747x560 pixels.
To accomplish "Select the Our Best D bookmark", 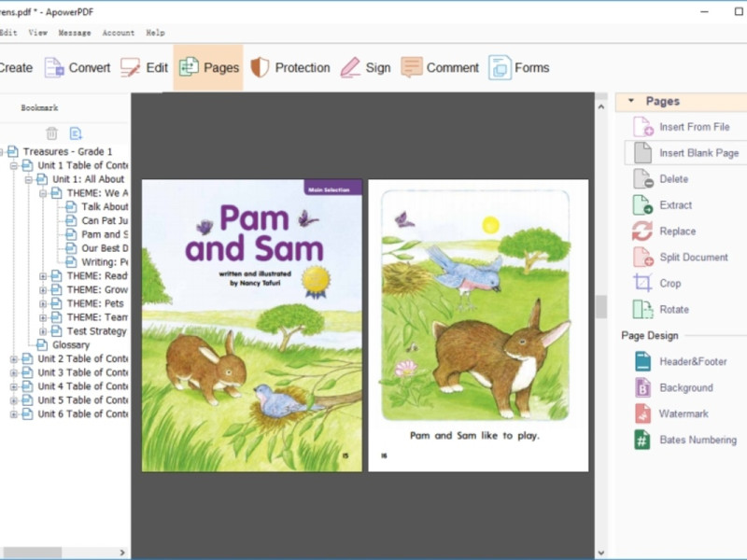I will tap(105, 248).
